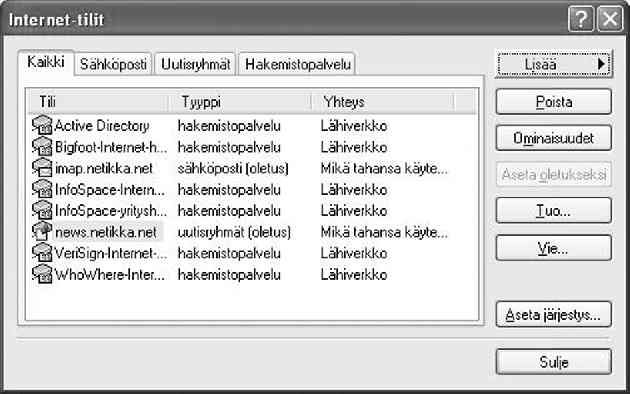Viewport: 630px width, 394px height.
Task: Open the Sähköposti tab
Action: (x=113, y=64)
